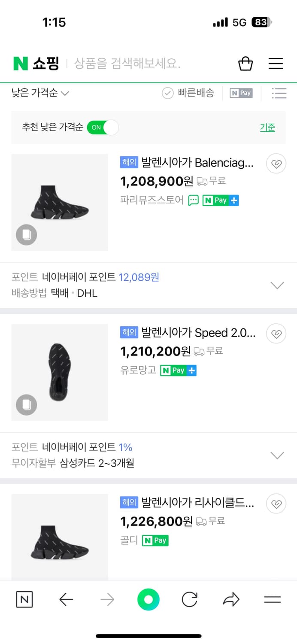Open chat with 파리뮤즈스토어 via talk icon
The image size is (297, 644).
click(x=194, y=200)
